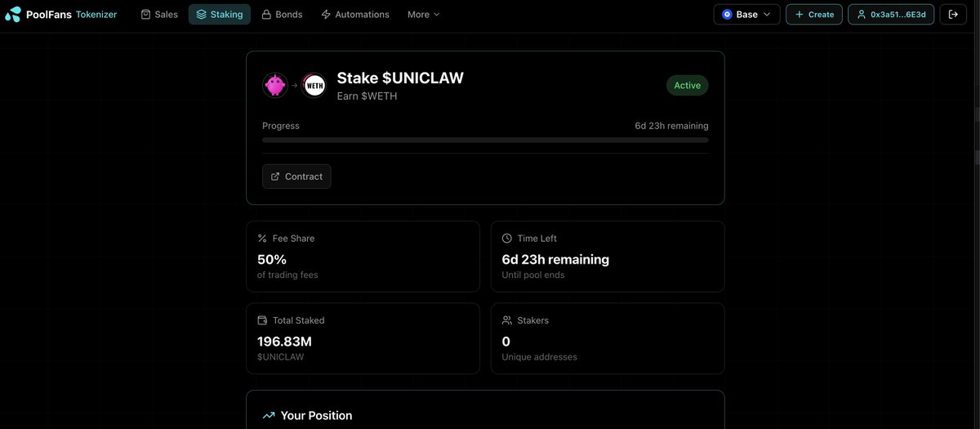Click the Active status badge
The height and width of the screenshot is (429, 980).
click(687, 85)
